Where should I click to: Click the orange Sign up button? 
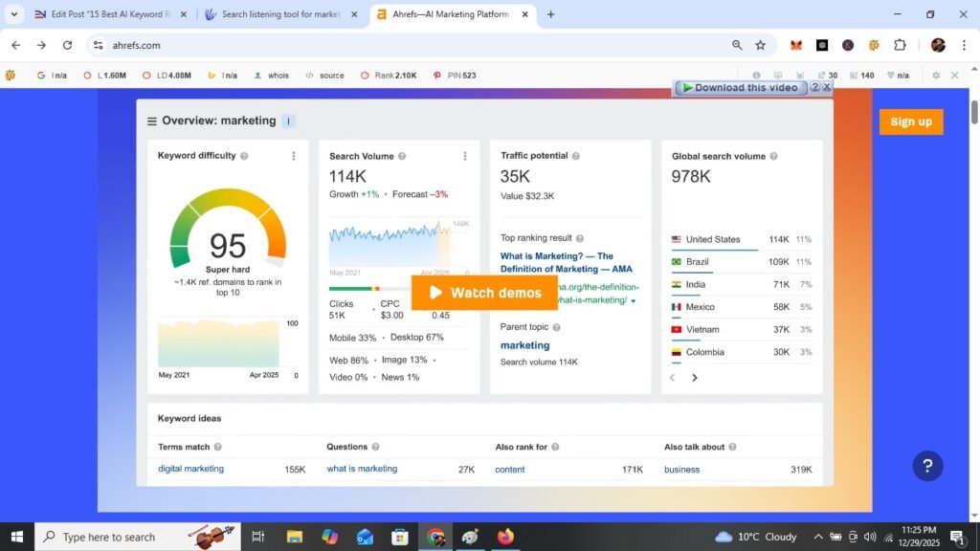click(x=910, y=121)
